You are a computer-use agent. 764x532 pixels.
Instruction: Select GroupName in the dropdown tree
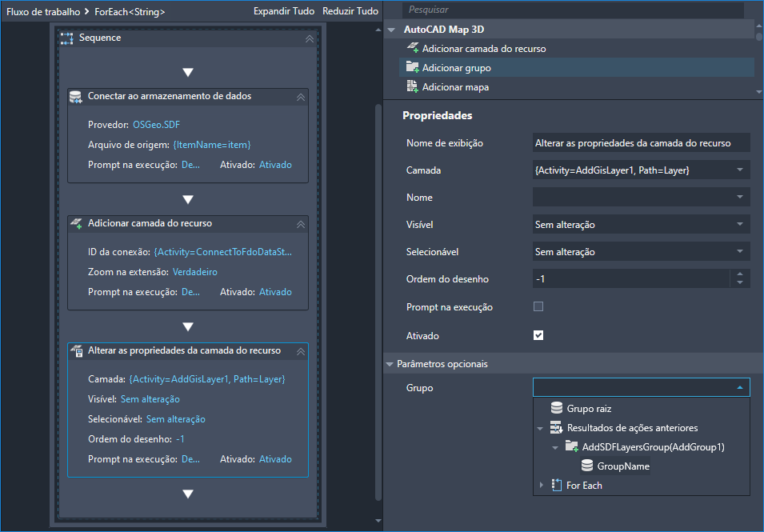(x=623, y=466)
